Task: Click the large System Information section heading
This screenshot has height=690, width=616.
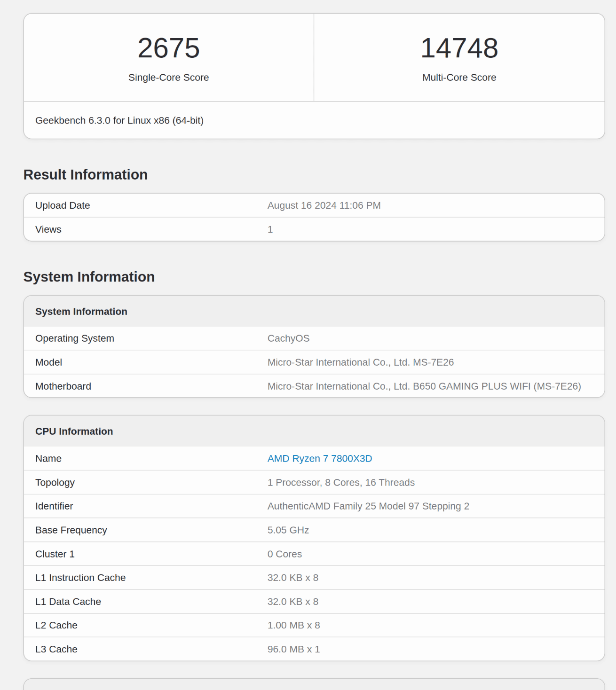Action: tap(89, 277)
